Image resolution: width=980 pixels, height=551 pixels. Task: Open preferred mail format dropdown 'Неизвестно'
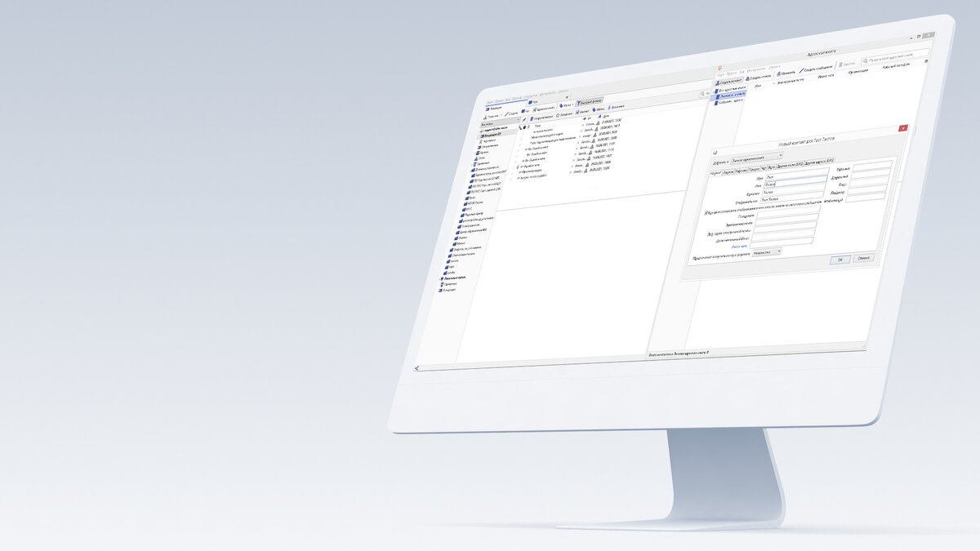(767, 252)
